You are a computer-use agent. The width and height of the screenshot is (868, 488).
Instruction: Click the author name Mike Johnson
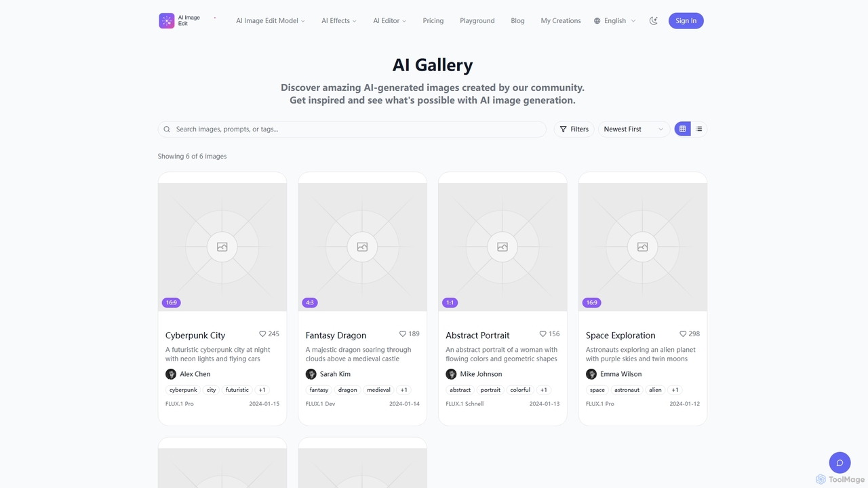coord(481,374)
